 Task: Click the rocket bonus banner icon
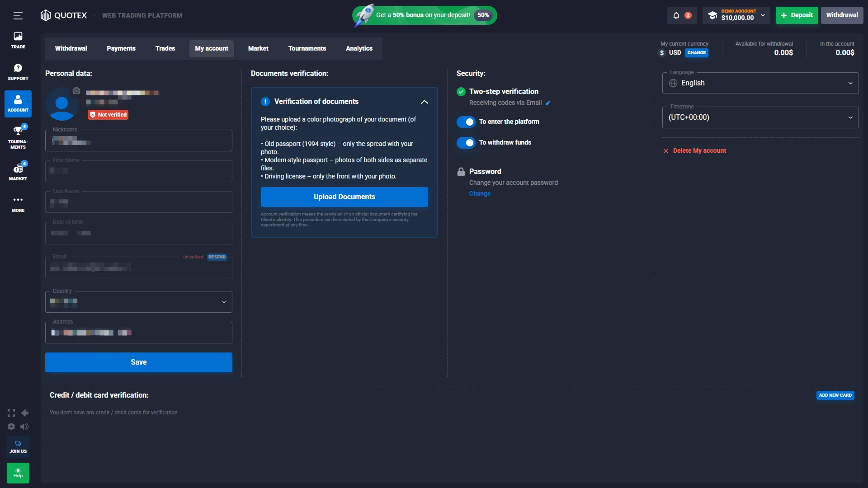click(364, 15)
